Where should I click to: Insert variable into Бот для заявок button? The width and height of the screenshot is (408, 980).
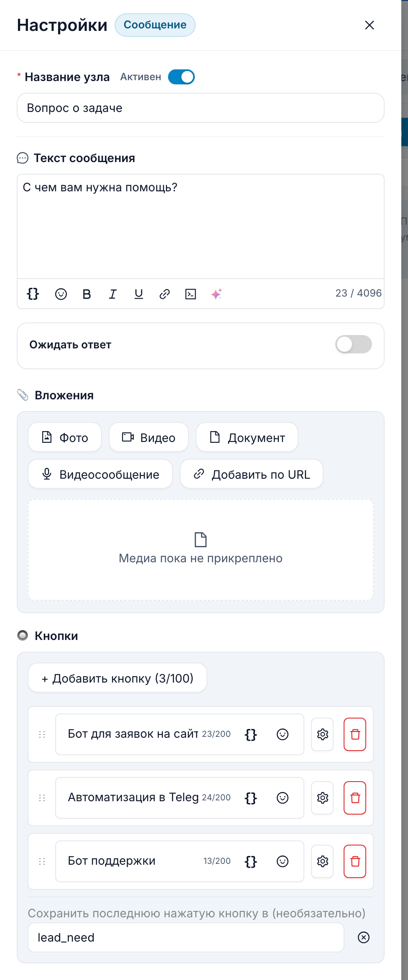[251, 734]
